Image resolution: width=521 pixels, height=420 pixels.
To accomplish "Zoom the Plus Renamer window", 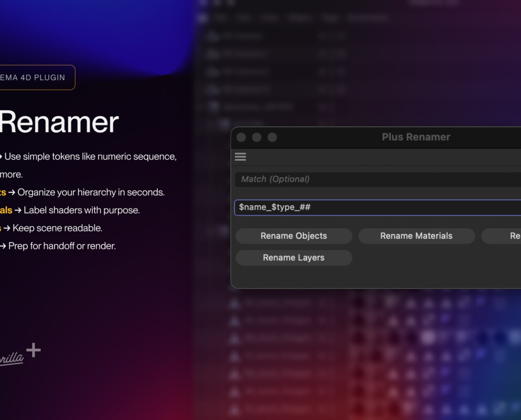I will pos(272,138).
